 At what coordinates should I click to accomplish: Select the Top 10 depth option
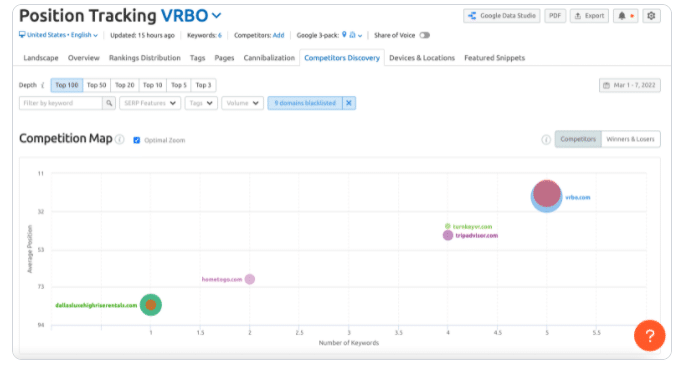(x=152, y=85)
